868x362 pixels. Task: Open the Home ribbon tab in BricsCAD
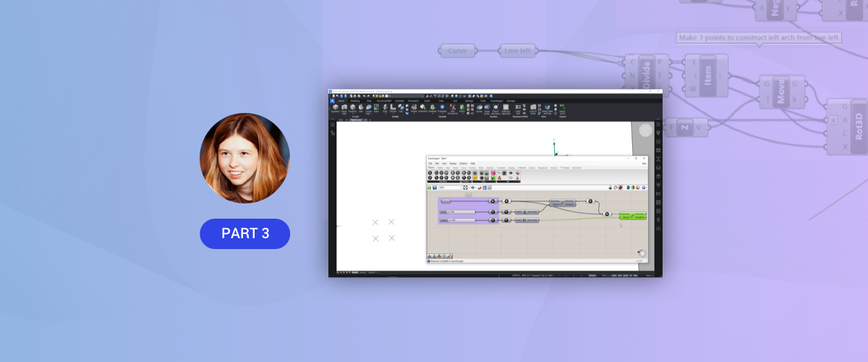341,101
